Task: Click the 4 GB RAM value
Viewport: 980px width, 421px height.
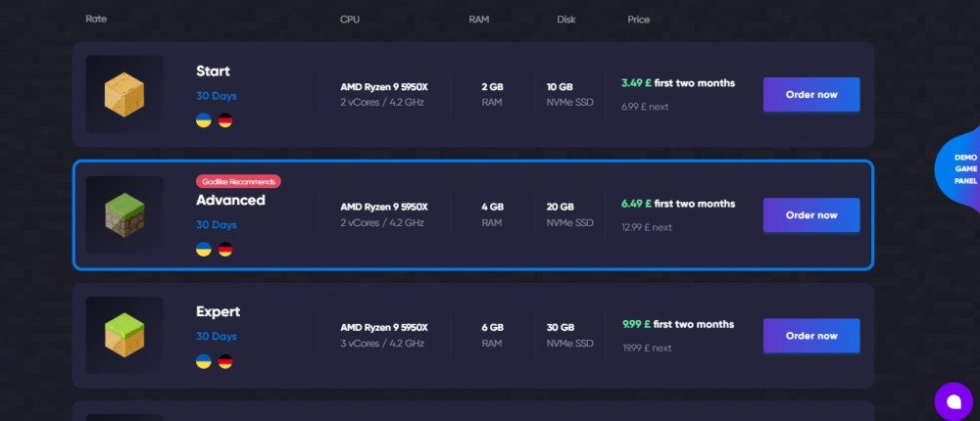Action: click(492, 207)
